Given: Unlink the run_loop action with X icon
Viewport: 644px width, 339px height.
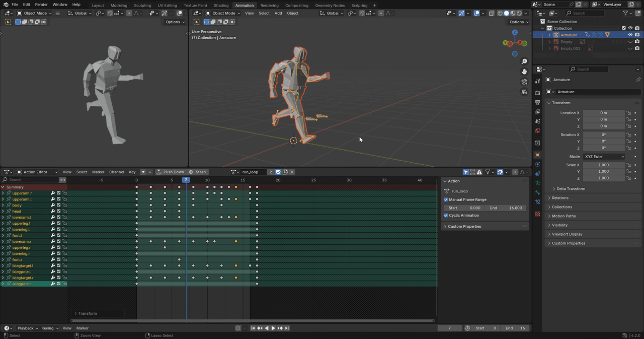Looking at the screenshot, I should (x=292, y=172).
